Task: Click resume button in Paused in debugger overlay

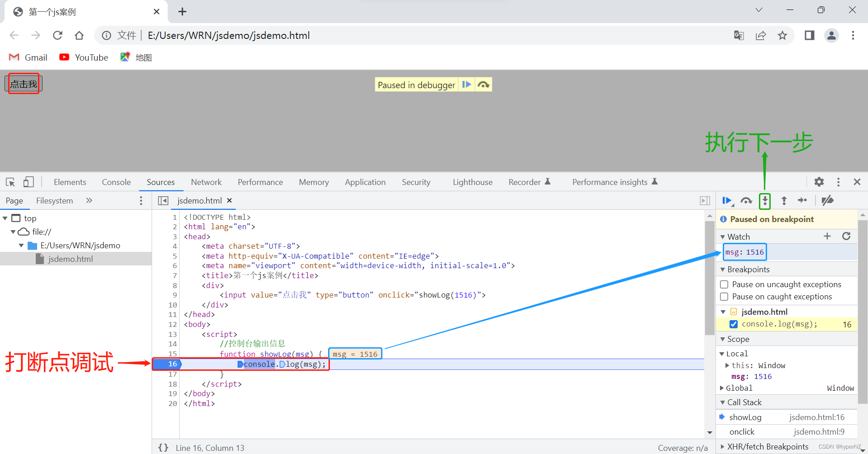Action: point(467,85)
